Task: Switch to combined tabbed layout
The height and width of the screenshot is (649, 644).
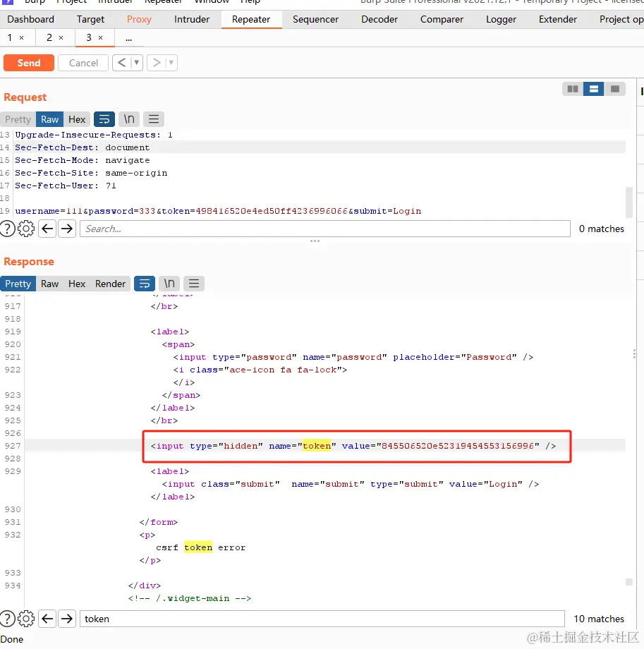Action: 615,89
